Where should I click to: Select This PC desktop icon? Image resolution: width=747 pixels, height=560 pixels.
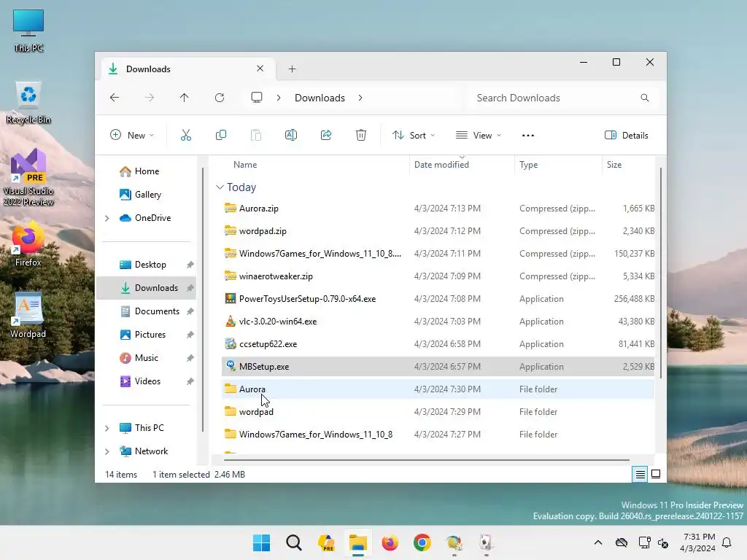coord(28,31)
